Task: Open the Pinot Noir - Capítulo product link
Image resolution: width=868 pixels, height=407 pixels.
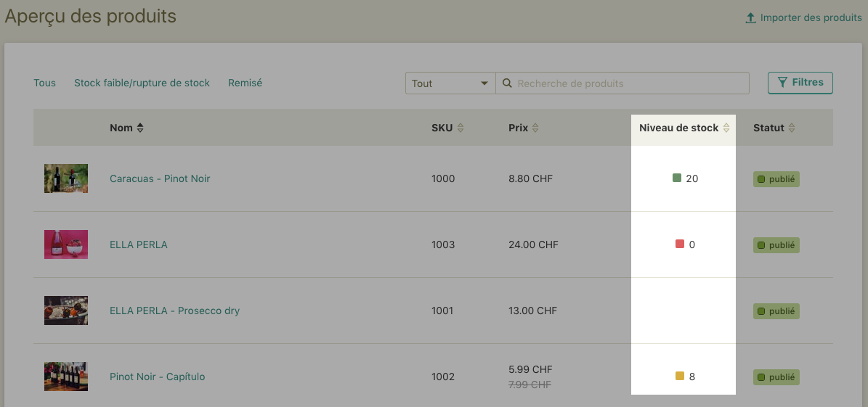Action: pos(157,377)
